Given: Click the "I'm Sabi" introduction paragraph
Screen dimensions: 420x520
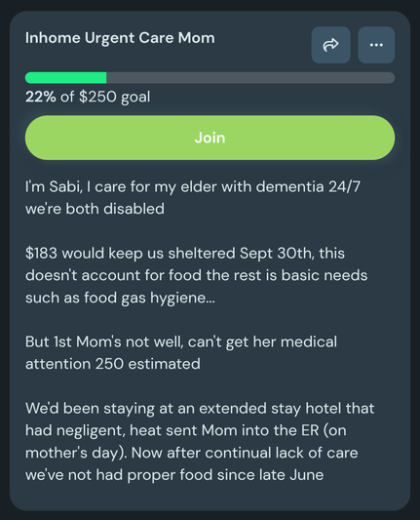Looking at the screenshot, I should click(193, 198).
